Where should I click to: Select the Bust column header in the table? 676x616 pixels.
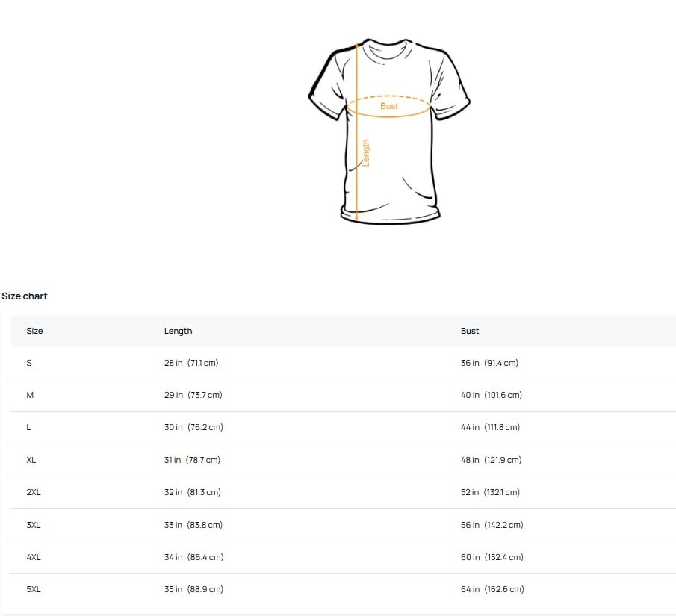click(470, 331)
